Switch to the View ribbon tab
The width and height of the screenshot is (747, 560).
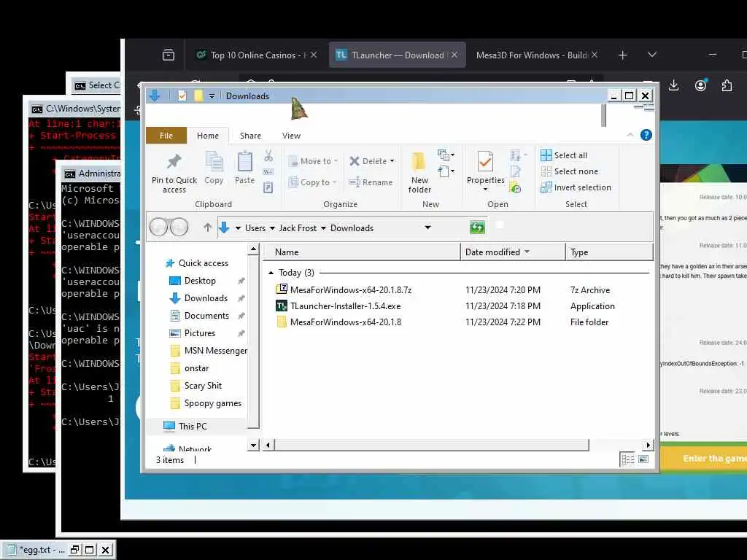(291, 136)
